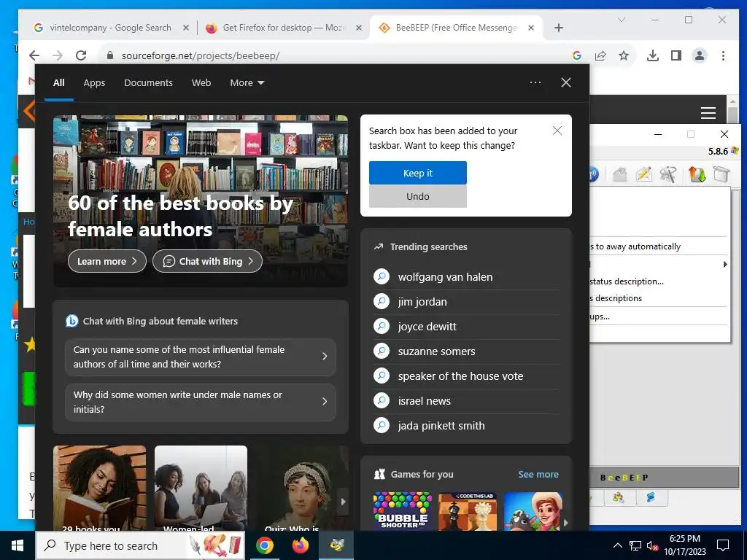
Task: Open search panel options ellipsis
Action: 535,82
